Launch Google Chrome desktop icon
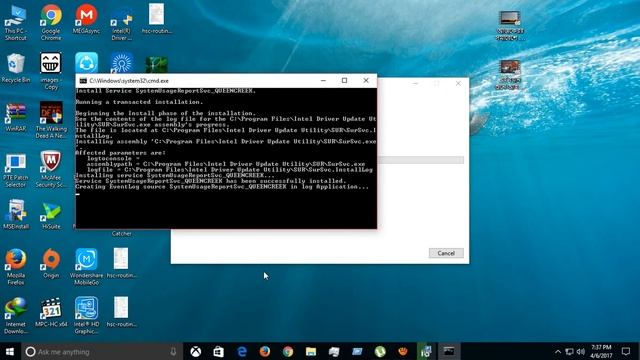Viewport: 640px width, 360px height. click(51, 23)
